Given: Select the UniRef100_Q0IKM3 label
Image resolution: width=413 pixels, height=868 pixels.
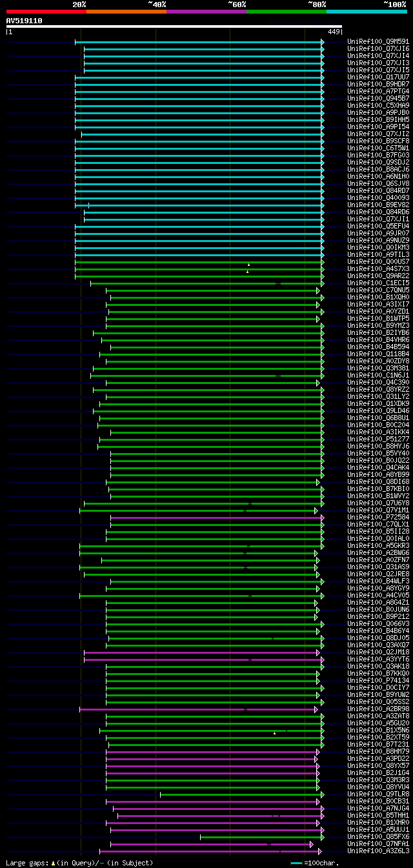Looking at the screenshot, I should pos(378,248).
